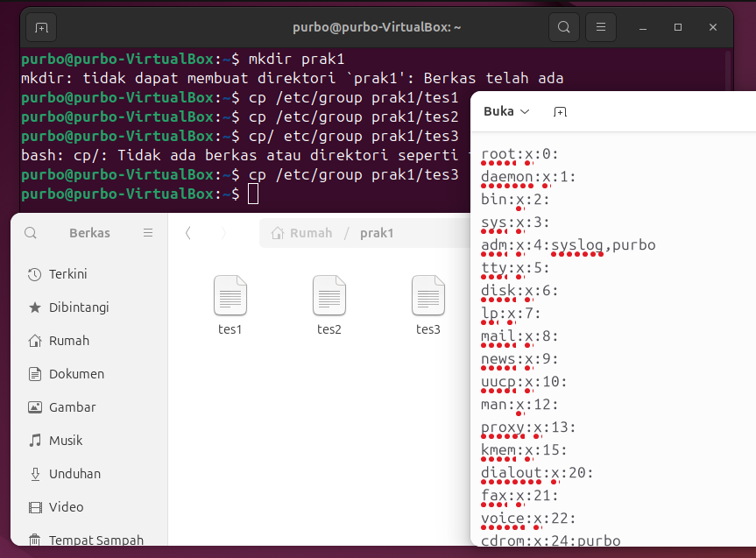Click the line 'uucp:x:10:' in editor
756x558 pixels.
(524, 381)
